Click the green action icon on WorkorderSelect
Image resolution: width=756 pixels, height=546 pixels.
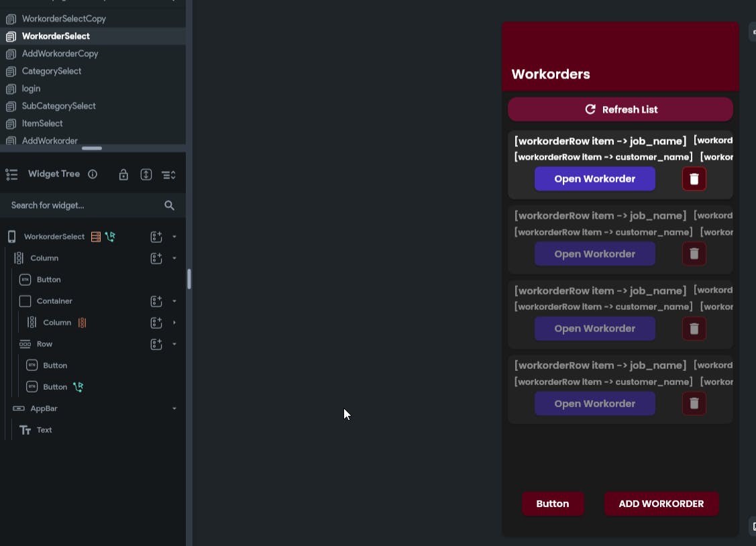point(111,237)
